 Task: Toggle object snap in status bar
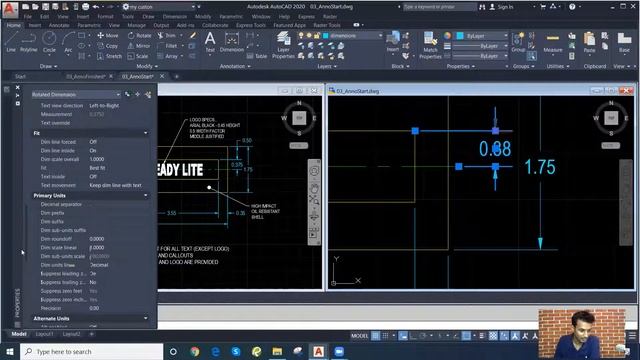tap(466, 336)
